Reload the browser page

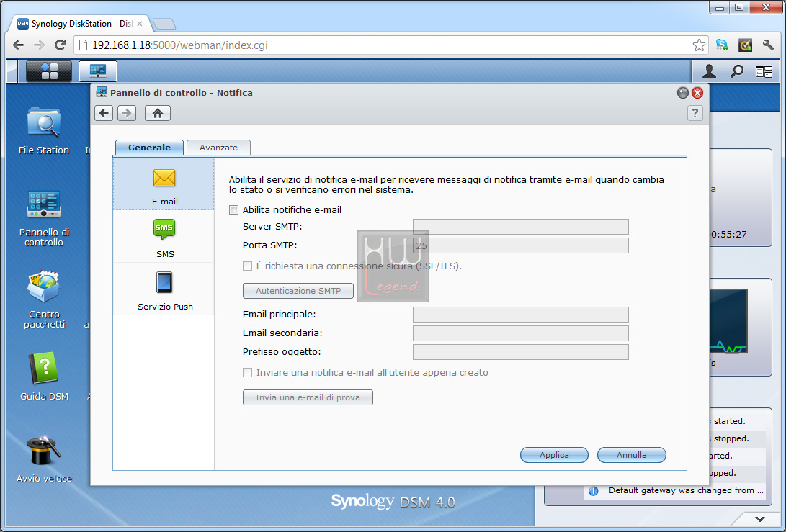(x=60, y=45)
